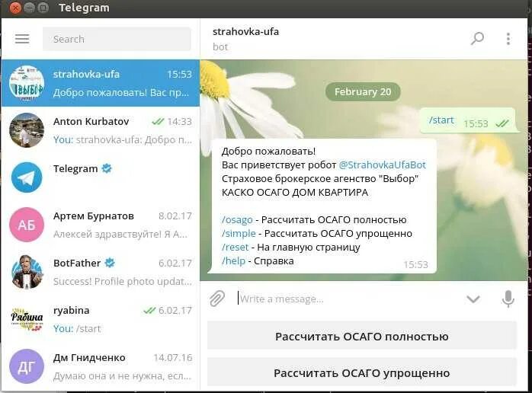Click the /reset command link

click(x=235, y=248)
